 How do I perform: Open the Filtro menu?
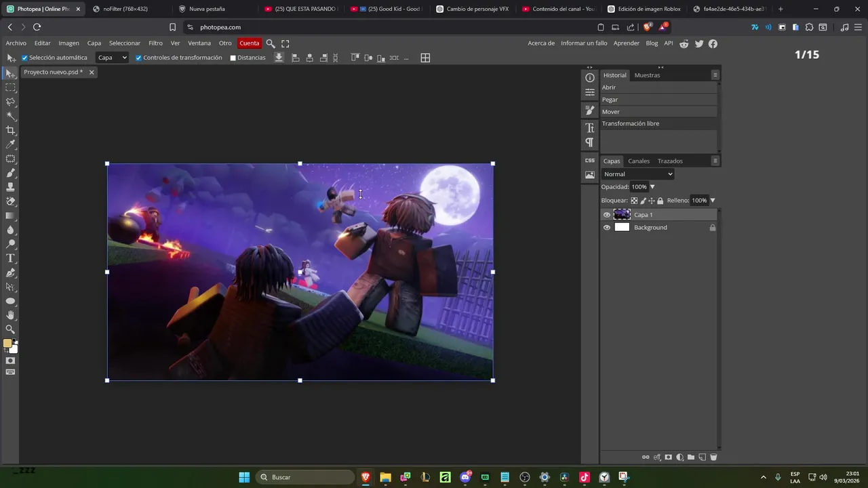[155, 43]
